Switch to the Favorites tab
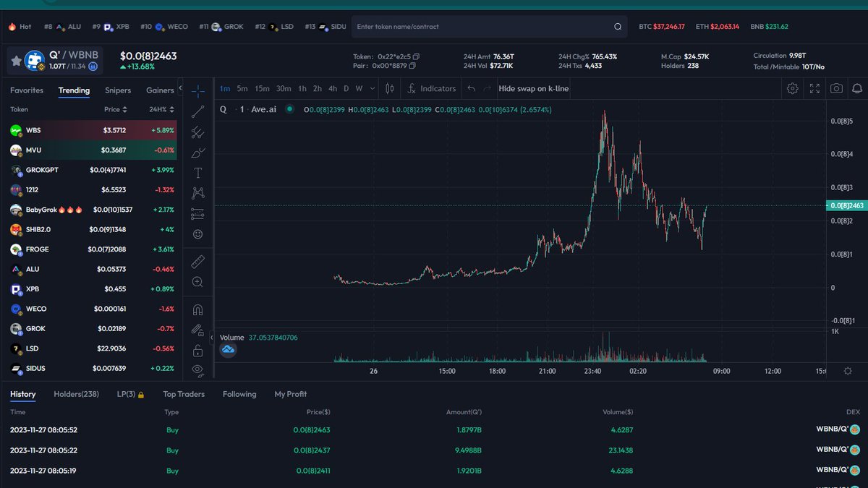Screen dimensions: 868x488 [x=27, y=90]
